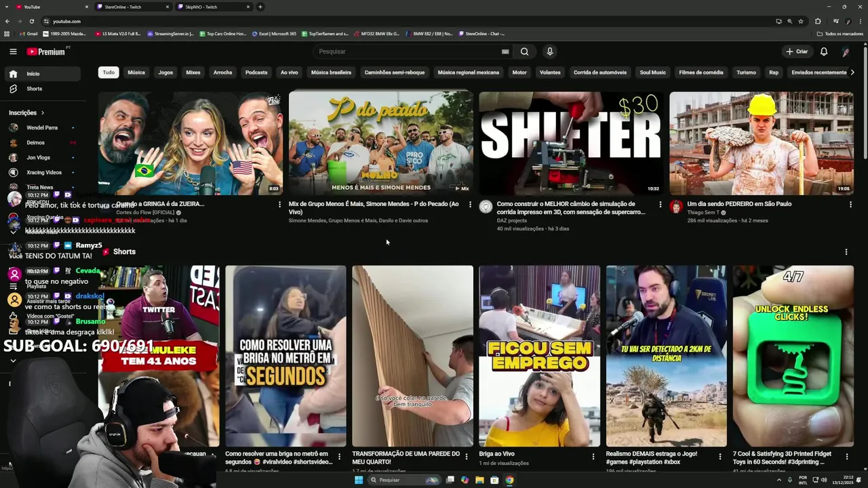
Task: Open options for the 3D Printed Fidget short
Action: [846, 456]
